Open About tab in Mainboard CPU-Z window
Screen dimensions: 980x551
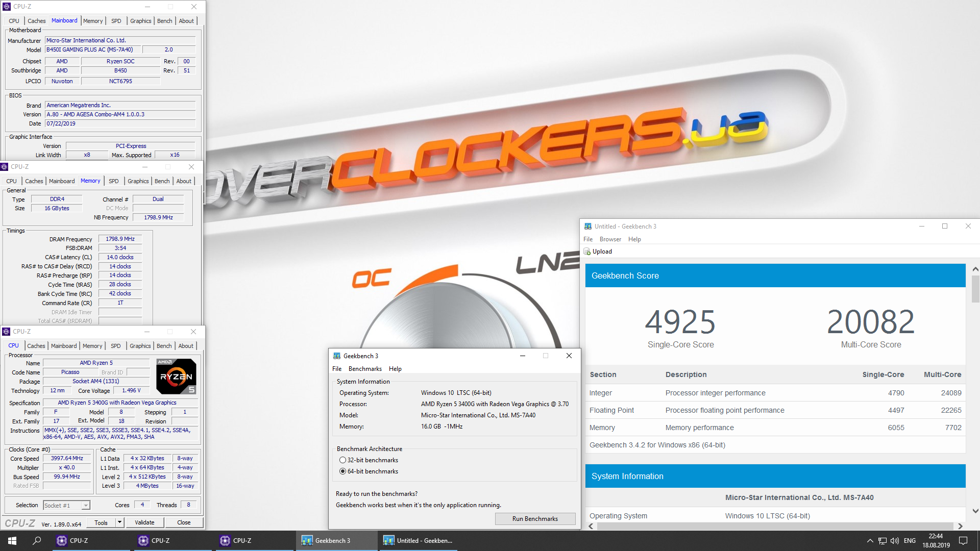(186, 21)
